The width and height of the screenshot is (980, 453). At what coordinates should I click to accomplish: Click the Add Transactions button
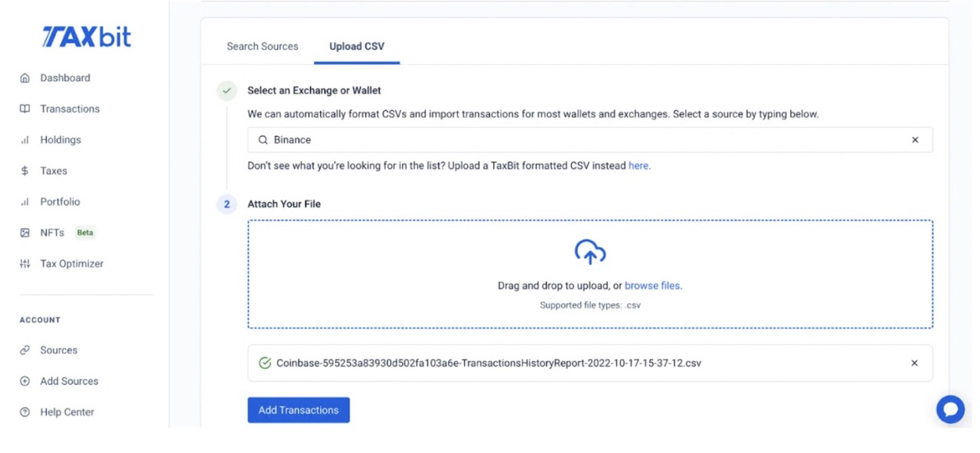point(298,409)
